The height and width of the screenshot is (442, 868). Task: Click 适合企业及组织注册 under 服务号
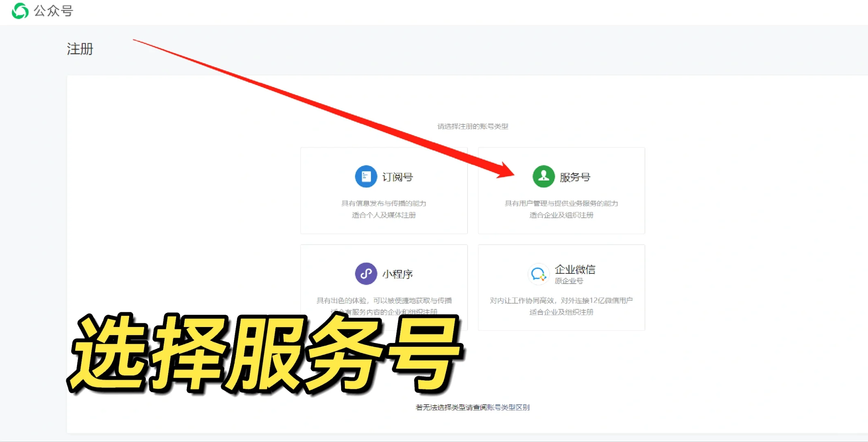pyautogui.click(x=561, y=215)
